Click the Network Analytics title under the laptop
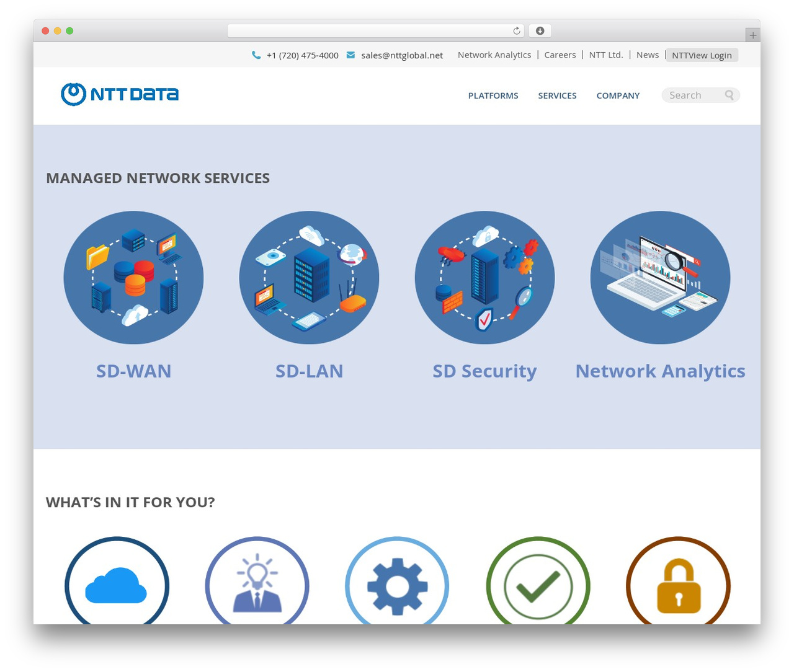Image resolution: width=794 pixels, height=672 pixels. [x=660, y=371]
